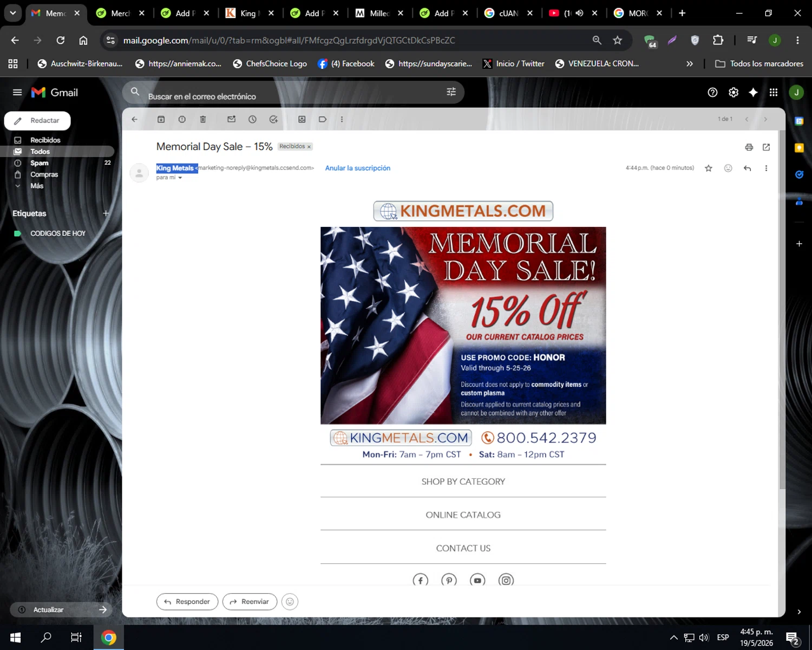Open Facebook icon in email footer

pos(421,580)
